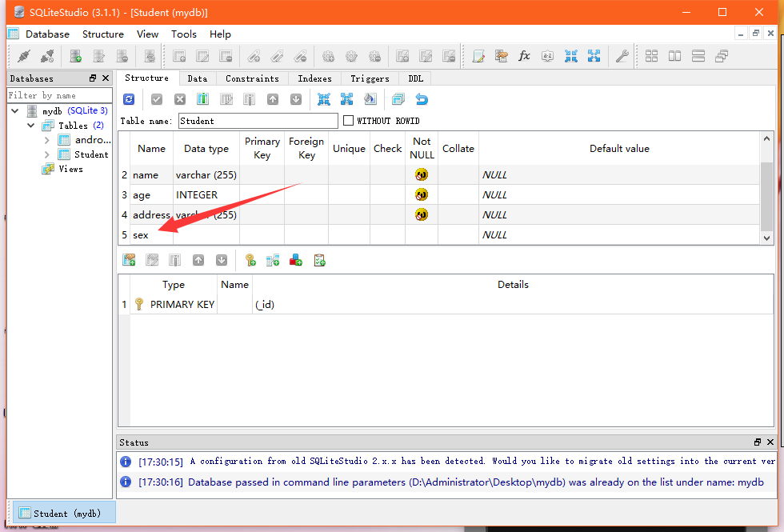The width and height of the screenshot is (784, 532).
Task: Open the SQL functions editor (fx)
Action: click(524, 56)
